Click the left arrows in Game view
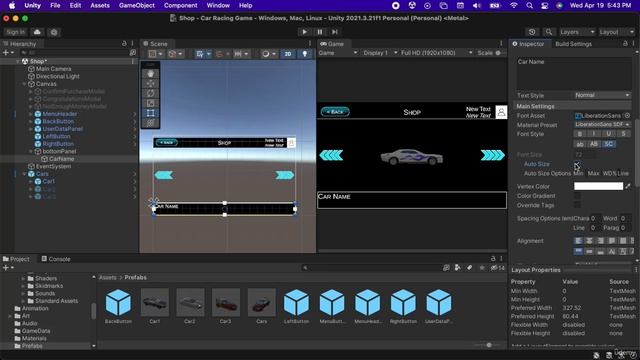 tap(331, 155)
